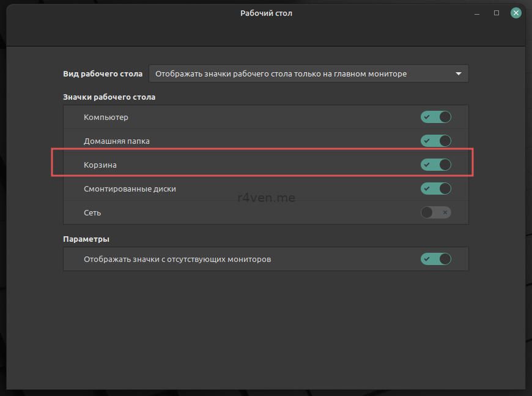Viewport: 532px width, 396px height.
Task: Open the Вид рабочего стола dropdown
Action: point(308,74)
